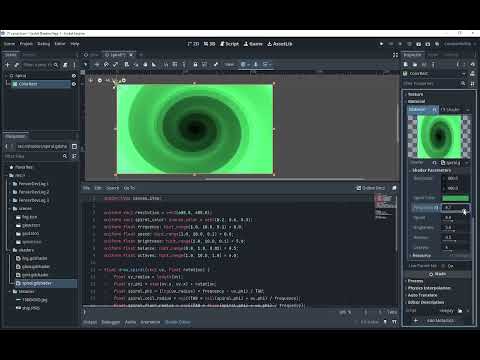
Task: Toggle the Use Parent Material checkbox
Action: (444, 266)
